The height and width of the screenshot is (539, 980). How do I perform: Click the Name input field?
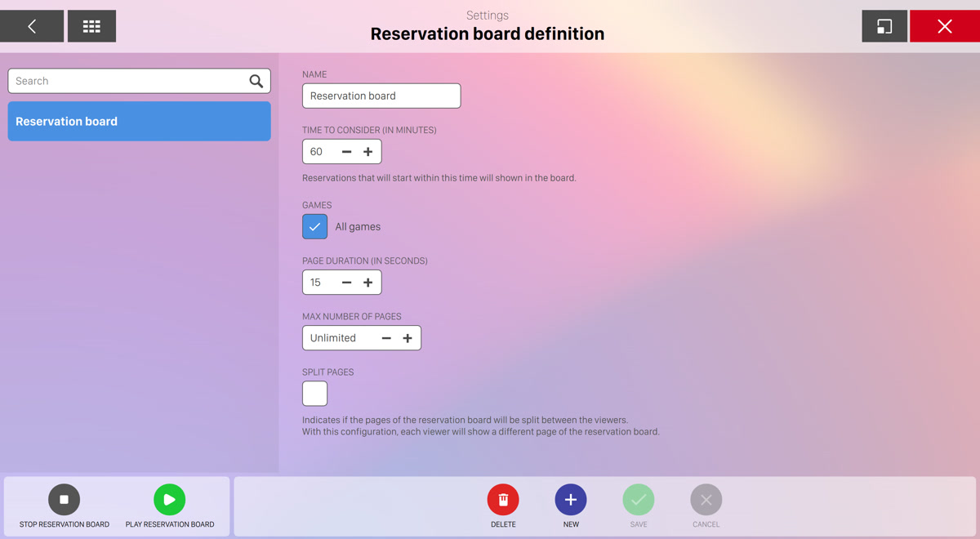[x=381, y=96]
